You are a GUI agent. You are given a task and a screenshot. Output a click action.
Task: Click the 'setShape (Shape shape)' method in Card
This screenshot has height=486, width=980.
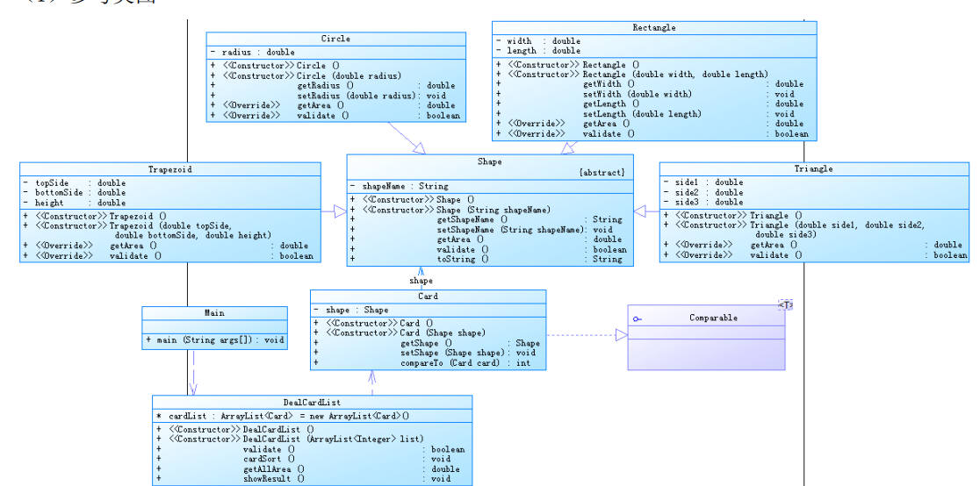click(x=452, y=353)
